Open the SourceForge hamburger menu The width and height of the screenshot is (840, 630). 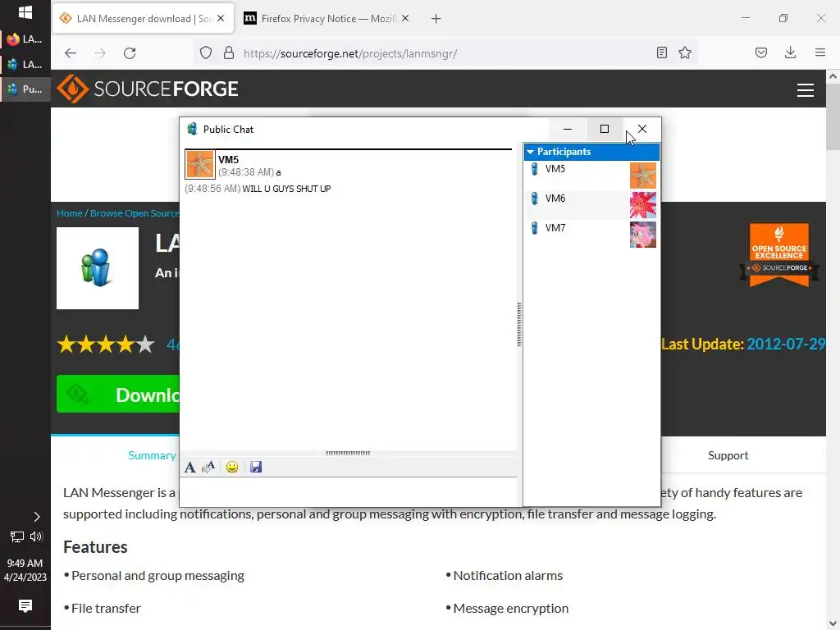(806, 90)
